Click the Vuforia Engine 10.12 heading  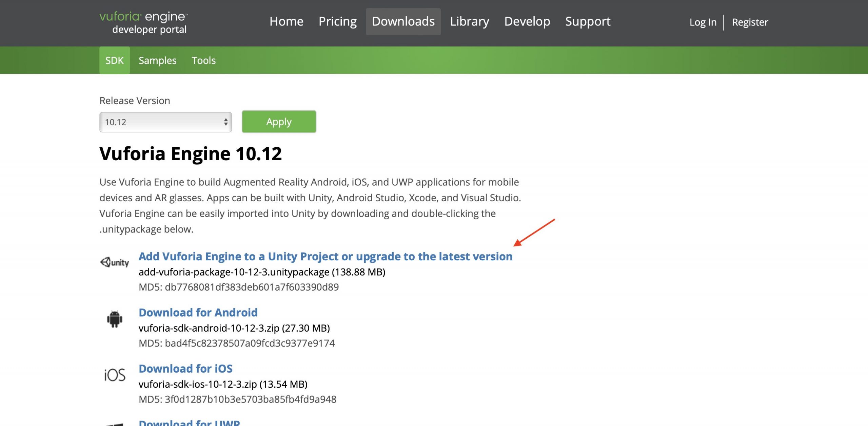(191, 154)
